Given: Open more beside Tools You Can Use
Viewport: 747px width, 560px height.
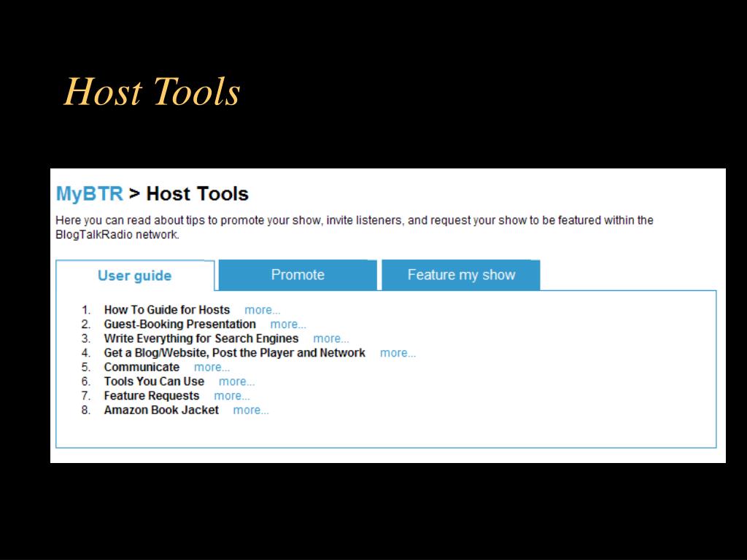Looking at the screenshot, I should click(237, 381).
